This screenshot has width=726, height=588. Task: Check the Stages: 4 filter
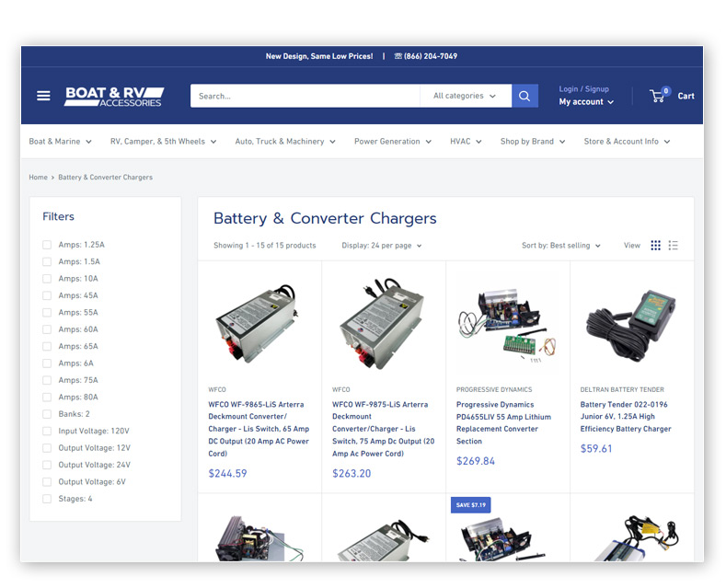[47, 499]
